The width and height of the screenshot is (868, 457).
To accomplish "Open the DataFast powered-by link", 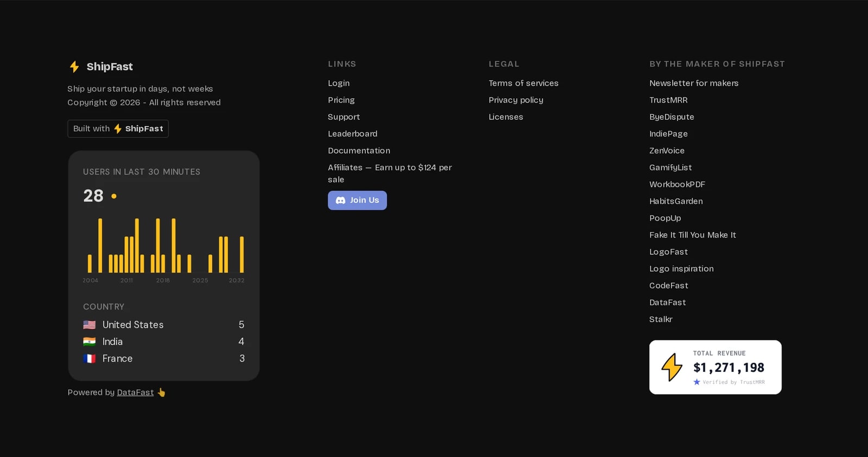I will (135, 392).
